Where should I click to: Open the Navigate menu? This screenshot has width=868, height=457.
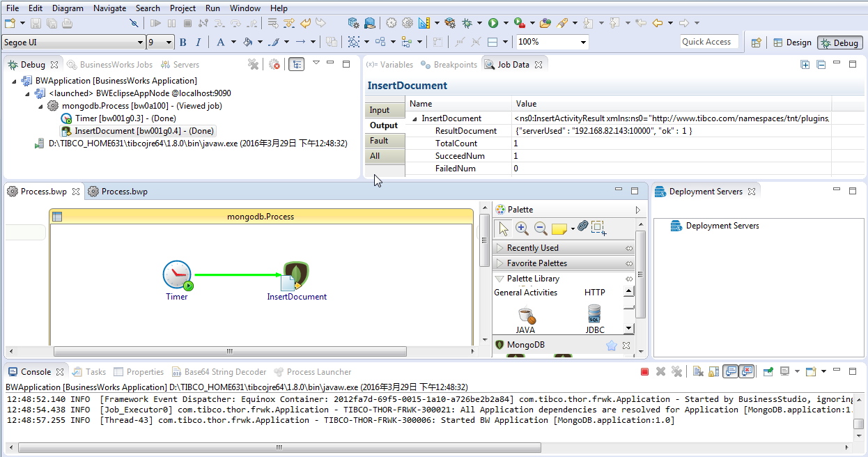(109, 8)
